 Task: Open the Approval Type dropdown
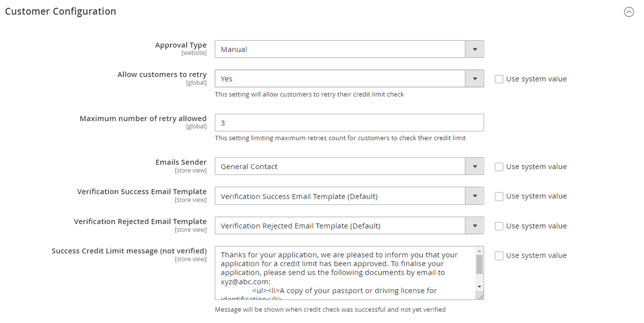(x=349, y=49)
